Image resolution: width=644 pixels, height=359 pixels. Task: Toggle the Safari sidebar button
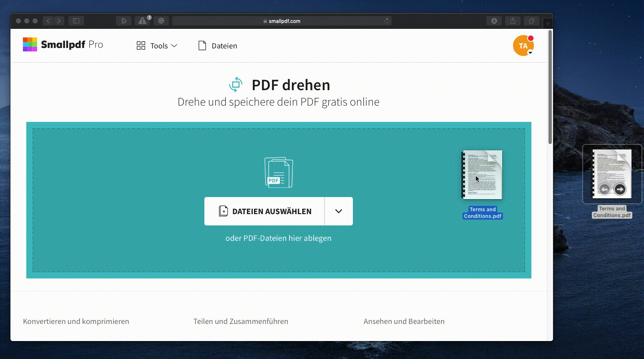pos(76,21)
